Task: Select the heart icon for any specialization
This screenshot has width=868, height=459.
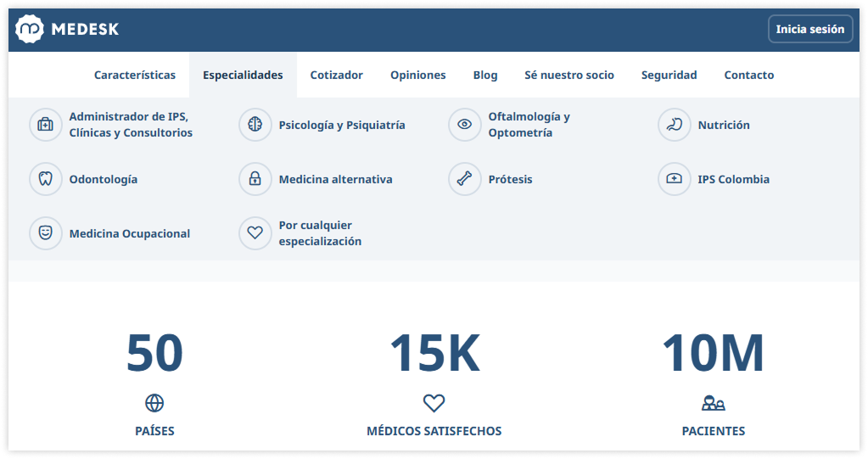Action: [255, 233]
